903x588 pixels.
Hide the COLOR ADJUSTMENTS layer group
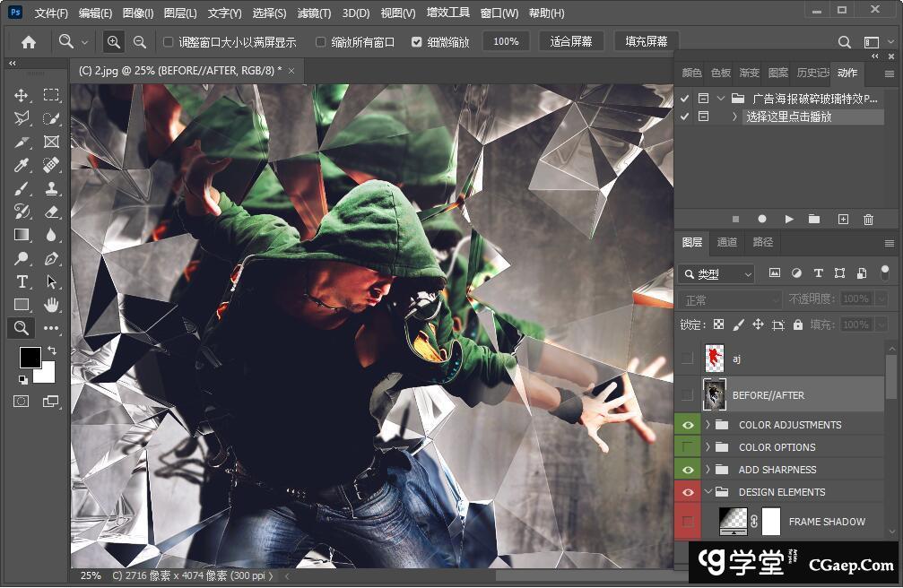click(688, 425)
